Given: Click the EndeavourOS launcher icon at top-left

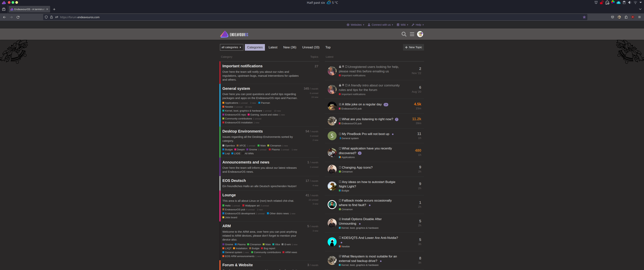Looking at the screenshot, I should pos(4,2).
